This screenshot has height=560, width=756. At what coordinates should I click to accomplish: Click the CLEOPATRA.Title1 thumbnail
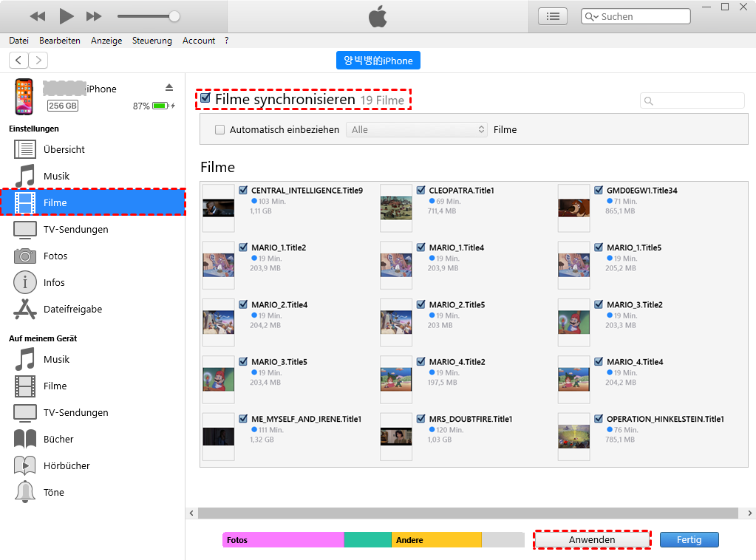coord(396,208)
